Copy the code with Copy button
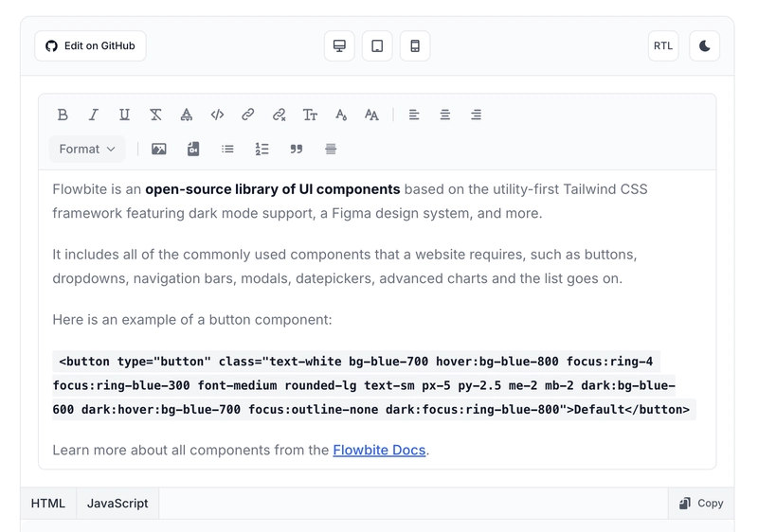 pyautogui.click(x=701, y=504)
